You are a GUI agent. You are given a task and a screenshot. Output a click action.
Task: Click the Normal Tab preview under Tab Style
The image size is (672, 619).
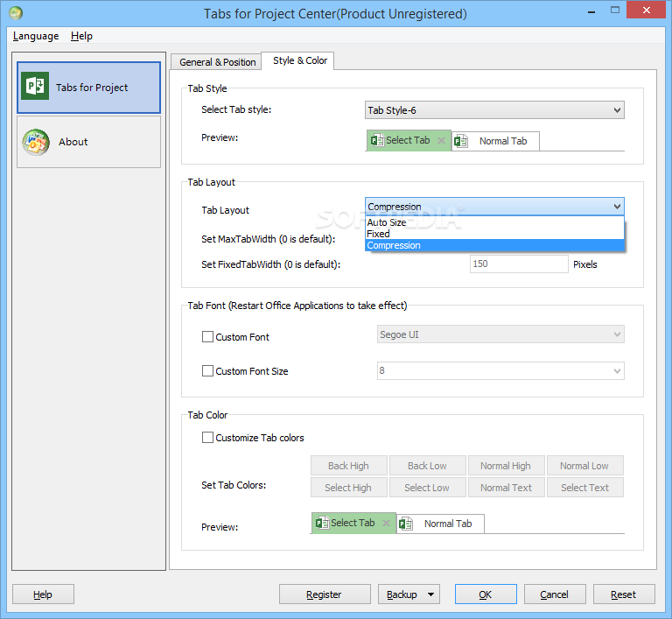[495, 141]
